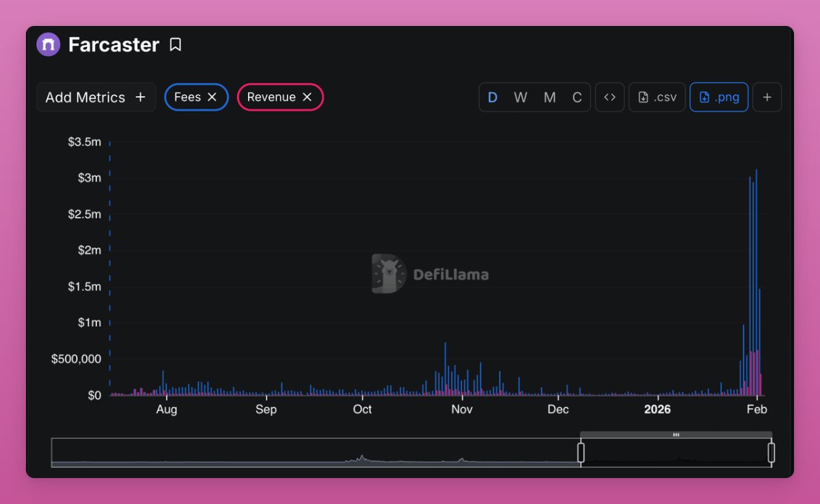Bookmark the Farcaster protocol
This screenshot has height=504, width=820.
pyautogui.click(x=176, y=45)
